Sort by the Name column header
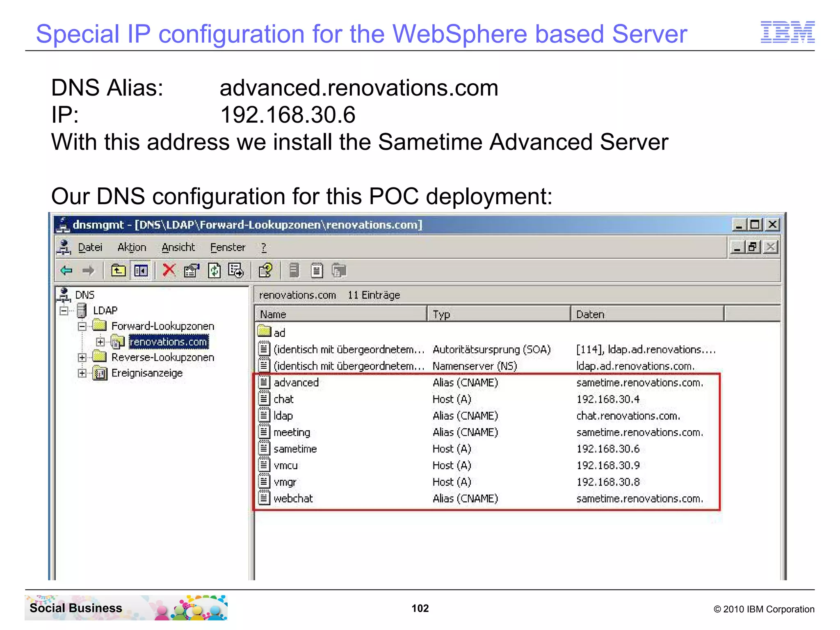The image size is (840, 630). (340, 314)
